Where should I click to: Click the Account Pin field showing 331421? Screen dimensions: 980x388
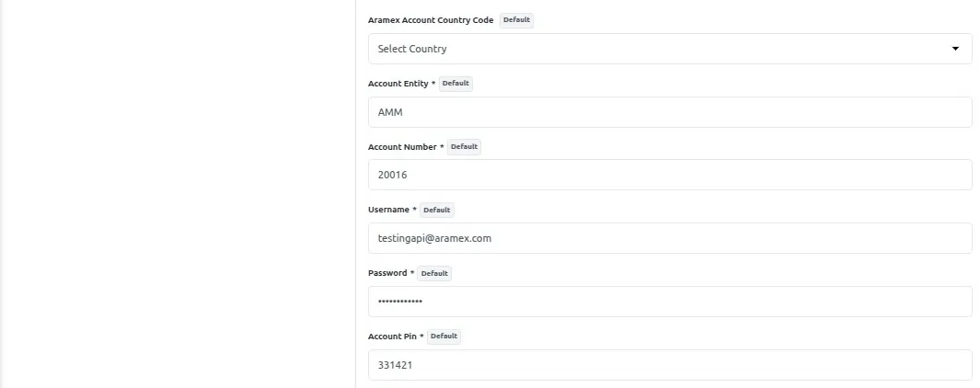pos(669,365)
